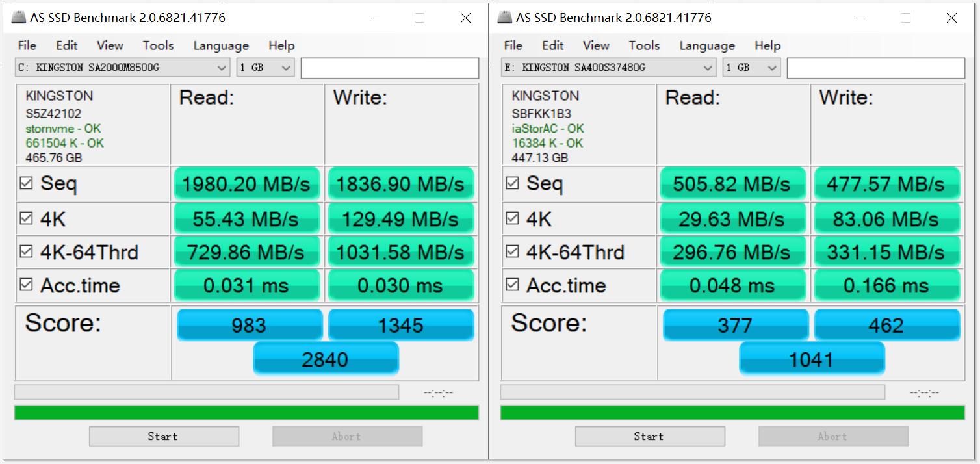
Task: Click the AS SSD app icon in left window title bar
Action: [19, 18]
